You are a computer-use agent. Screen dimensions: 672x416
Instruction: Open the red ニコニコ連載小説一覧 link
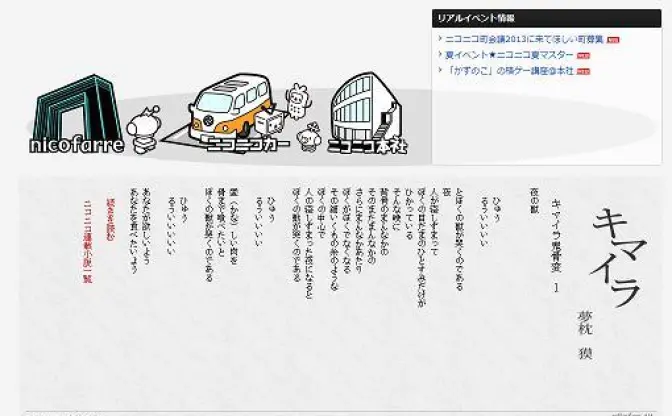[x=87, y=242]
